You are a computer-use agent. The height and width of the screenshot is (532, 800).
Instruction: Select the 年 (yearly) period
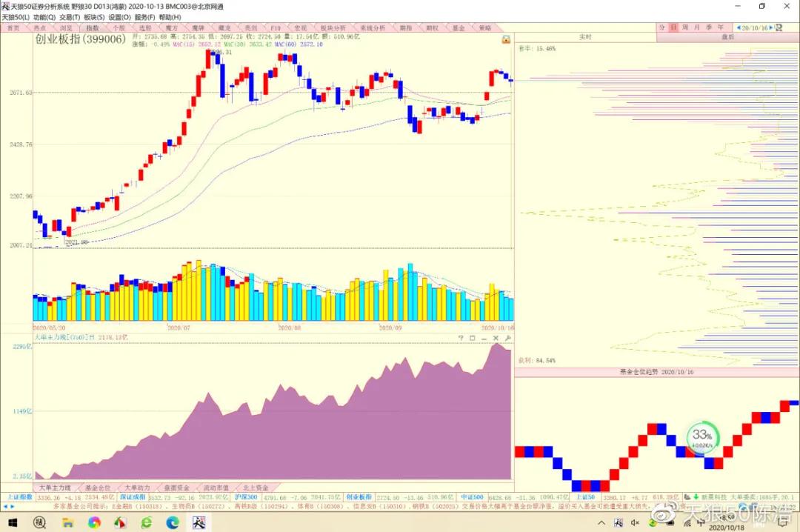[721, 27]
